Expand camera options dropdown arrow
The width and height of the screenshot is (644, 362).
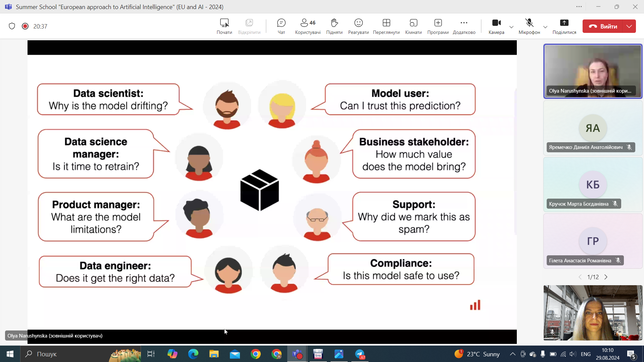point(511,27)
